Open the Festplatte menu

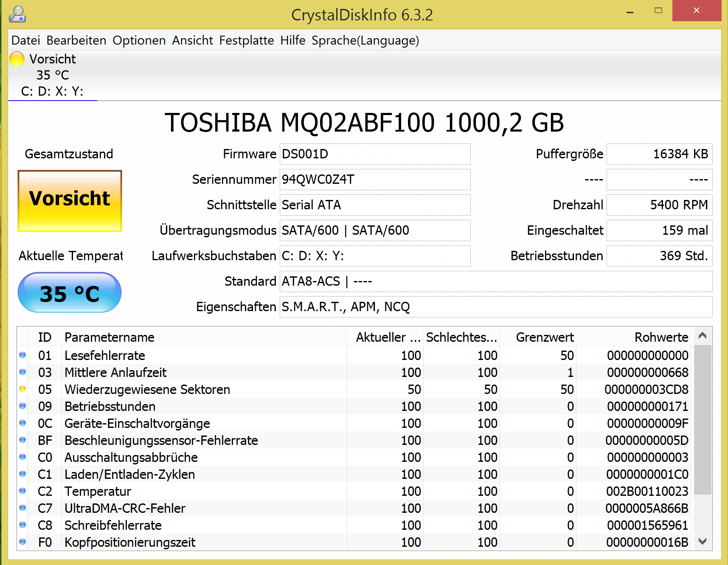pyautogui.click(x=247, y=40)
